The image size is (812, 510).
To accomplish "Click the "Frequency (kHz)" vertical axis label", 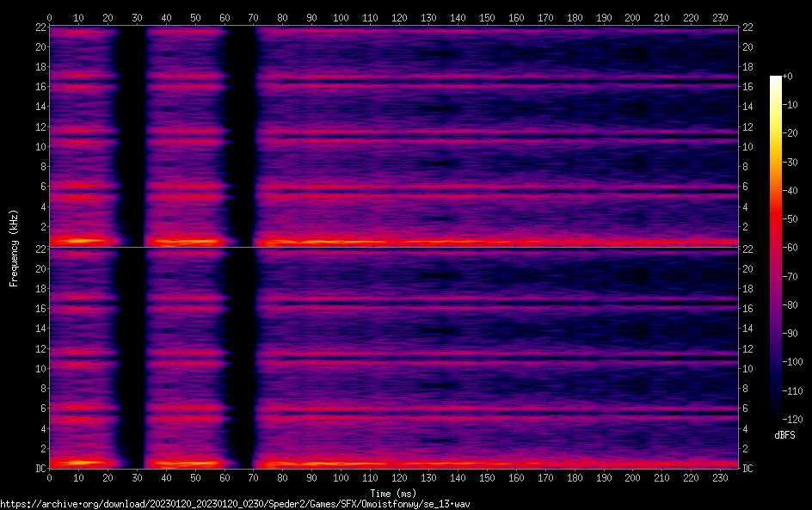I will [14, 247].
